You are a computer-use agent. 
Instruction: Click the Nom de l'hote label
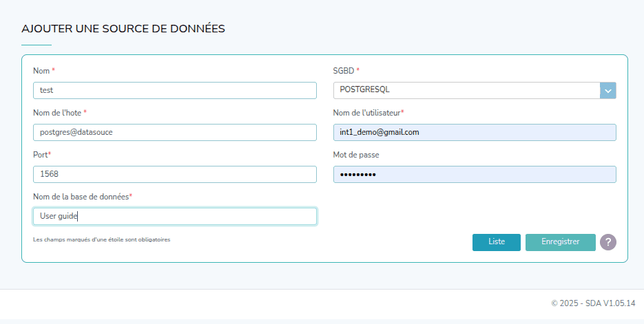(x=57, y=113)
